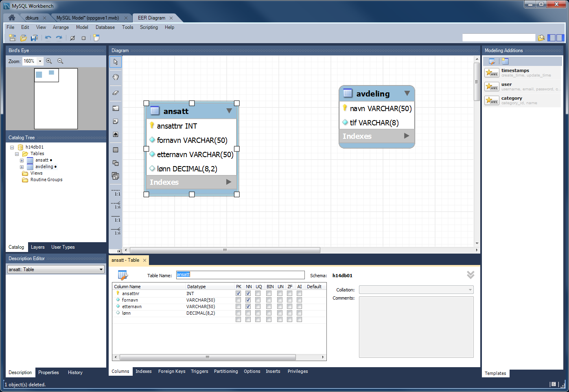Toggle NN checkbox for fornavn
The image size is (569, 392).
[248, 300]
